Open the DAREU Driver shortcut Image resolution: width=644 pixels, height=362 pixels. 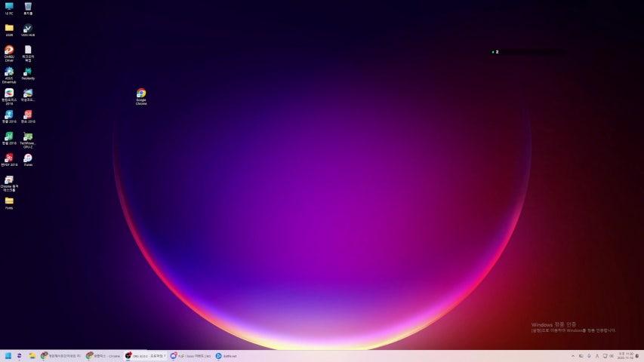coord(9,50)
